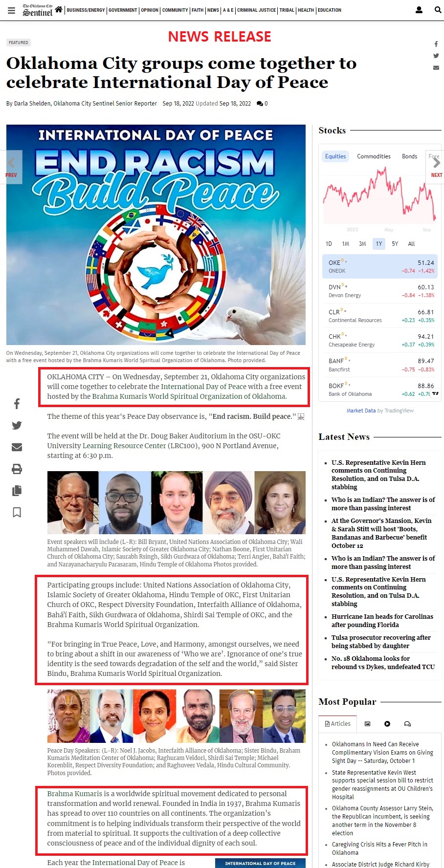
Task: Open 'At the Governor's Mansion' story
Action: point(381,533)
